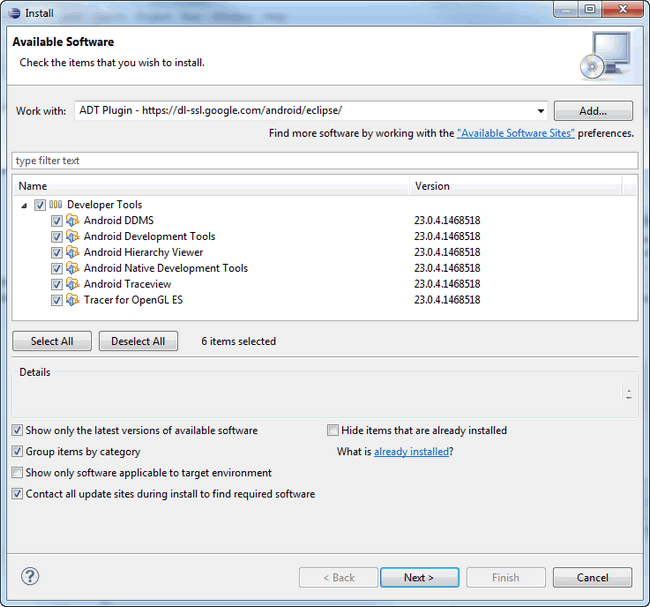Click the Android Native Development Tools plugin icon

(x=73, y=268)
